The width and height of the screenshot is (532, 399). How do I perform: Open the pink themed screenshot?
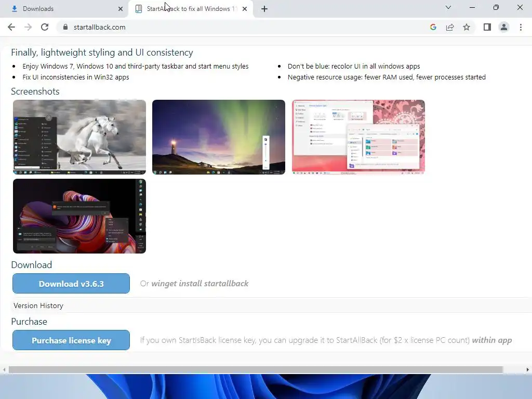[x=358, y=137]
